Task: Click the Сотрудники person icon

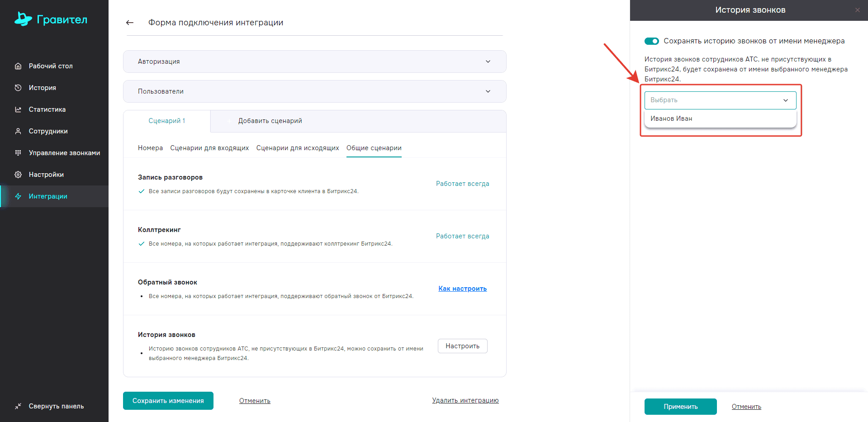Action: point(18,131)
